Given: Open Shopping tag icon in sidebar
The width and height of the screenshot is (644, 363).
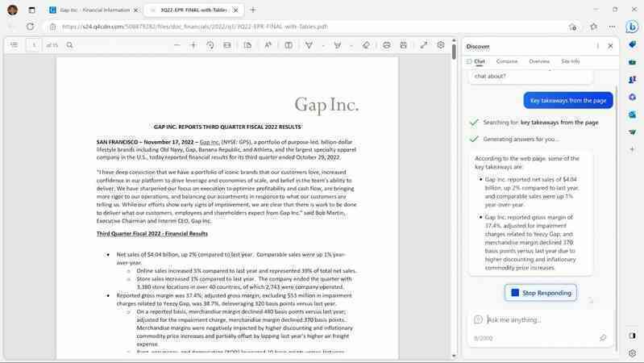Looking at the screenshot, I should tap(633, 44).
